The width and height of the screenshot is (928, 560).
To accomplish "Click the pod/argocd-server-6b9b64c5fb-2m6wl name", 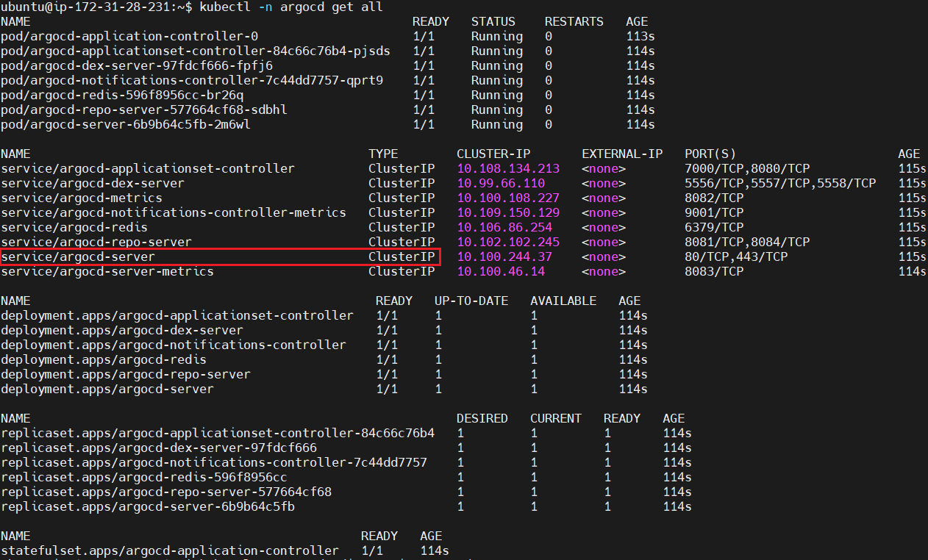I will pyautogui.click(x=126, y=124).
